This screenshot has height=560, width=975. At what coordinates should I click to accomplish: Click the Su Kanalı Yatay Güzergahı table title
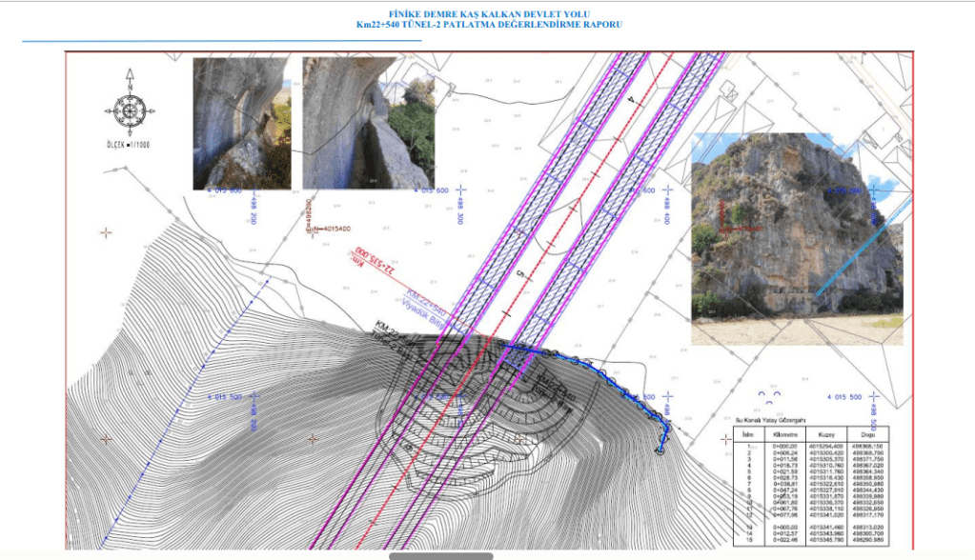pos(772,419)
